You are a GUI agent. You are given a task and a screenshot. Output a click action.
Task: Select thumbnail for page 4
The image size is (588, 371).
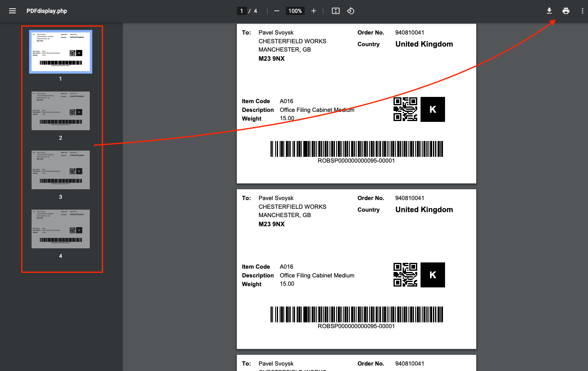click(x=60, y=229)
